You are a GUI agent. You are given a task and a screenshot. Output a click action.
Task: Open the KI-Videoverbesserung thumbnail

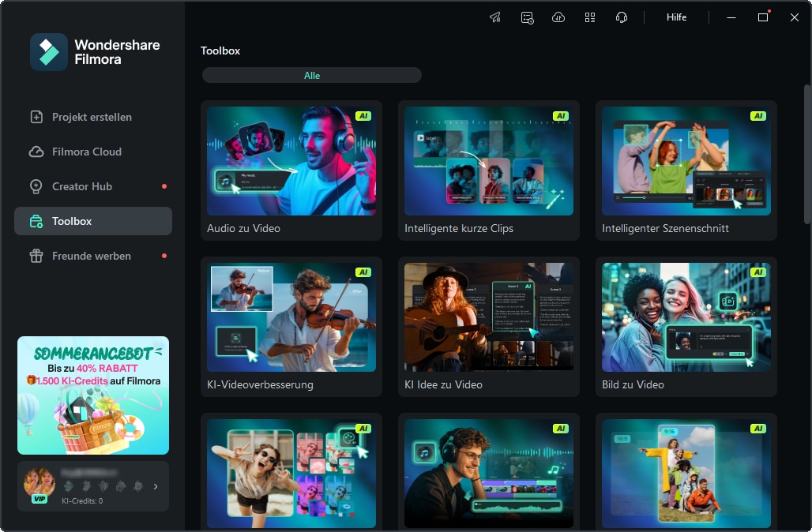coord(291,317)
